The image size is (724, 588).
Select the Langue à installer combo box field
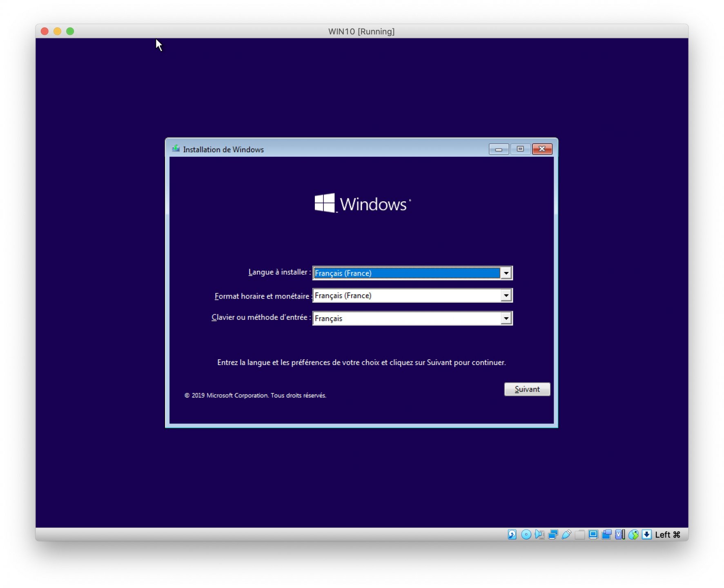click(x=412, y=273)
